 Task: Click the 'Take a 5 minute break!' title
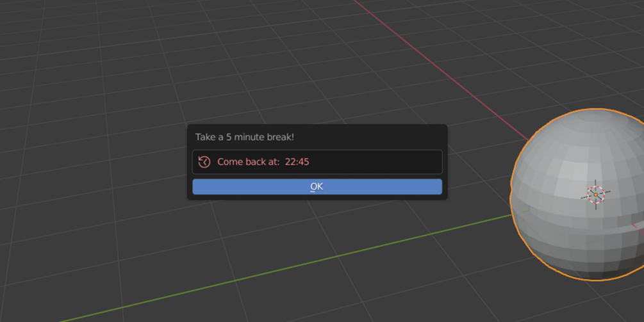click(244, 137)
